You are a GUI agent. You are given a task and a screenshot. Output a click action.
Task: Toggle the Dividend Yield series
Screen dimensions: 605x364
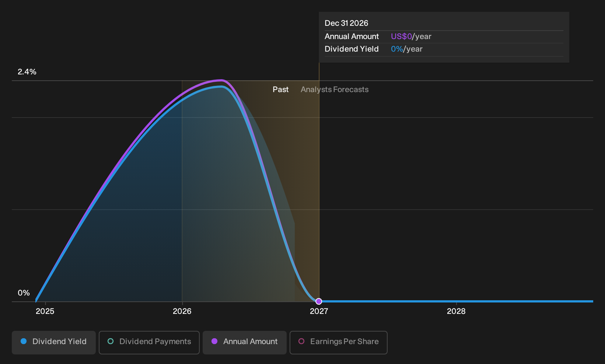[54, 342]
